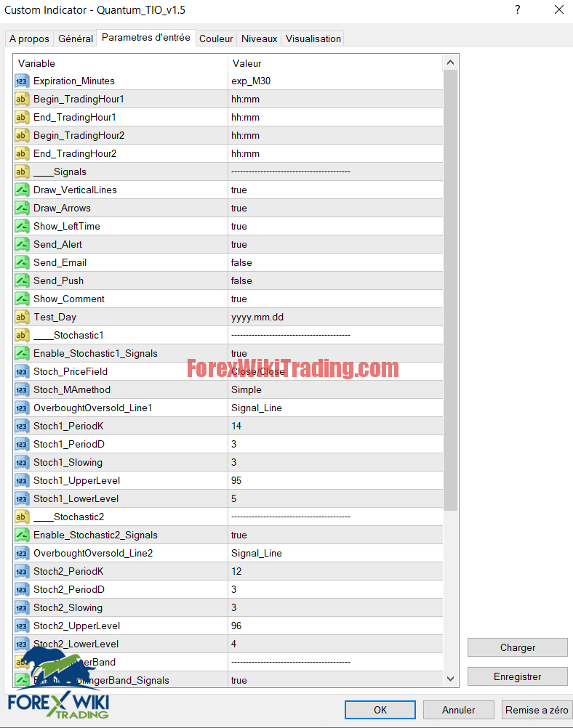The height and width of the screenshot is (728, 573).
Task: Switch to the Général tab
Action: point(76,39)
